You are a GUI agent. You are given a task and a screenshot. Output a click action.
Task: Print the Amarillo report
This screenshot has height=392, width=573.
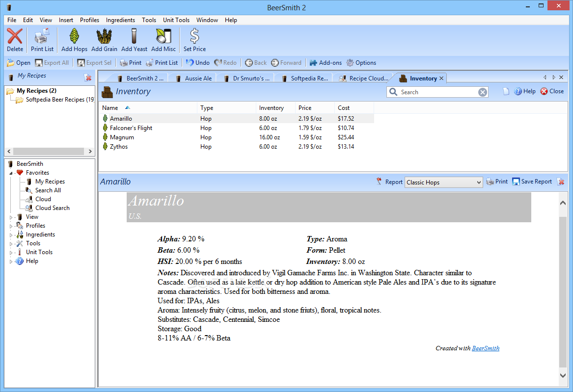(x=497, y=182)
